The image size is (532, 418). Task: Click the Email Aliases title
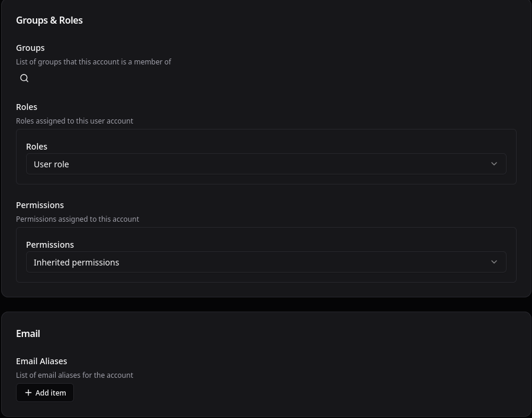[x=41, y=361]
